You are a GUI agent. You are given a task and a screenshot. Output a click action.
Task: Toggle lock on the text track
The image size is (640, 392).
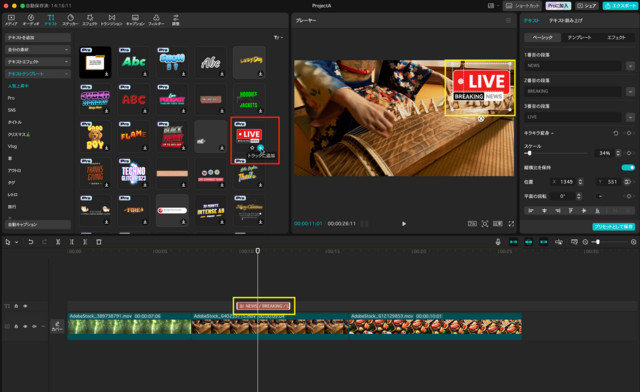pyautogui.click(x=16, y=306)
